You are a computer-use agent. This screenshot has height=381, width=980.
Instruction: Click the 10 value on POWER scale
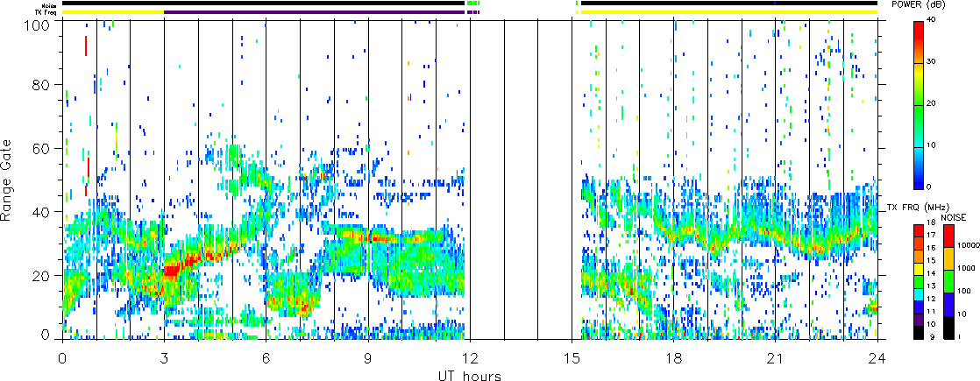tap(931, 145)
